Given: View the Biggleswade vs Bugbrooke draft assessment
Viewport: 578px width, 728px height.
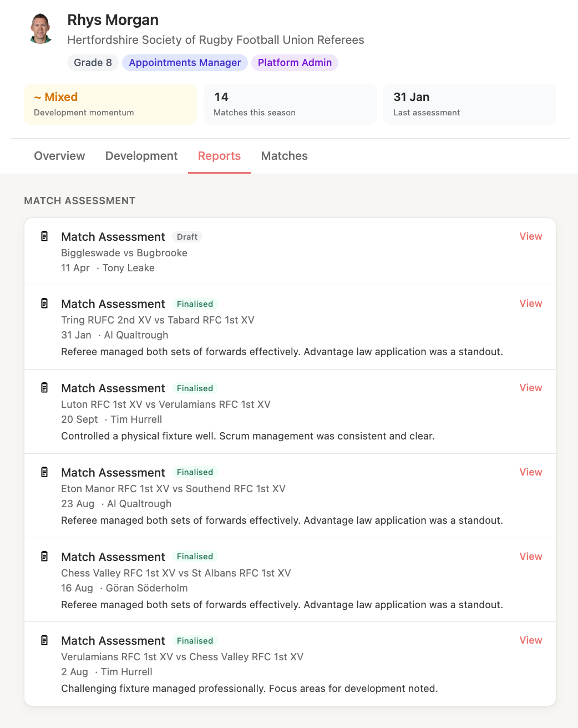Looking at the screenshot, I should tap(531, 236).
